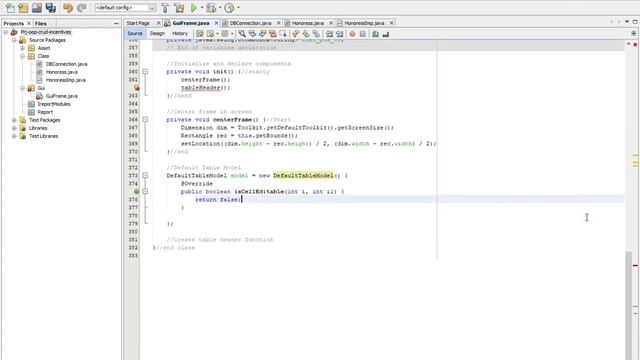Image resolution: width=640 pixels, height=360 pixels.
Task: Open the default config dropdown
Action: [151, 8]
